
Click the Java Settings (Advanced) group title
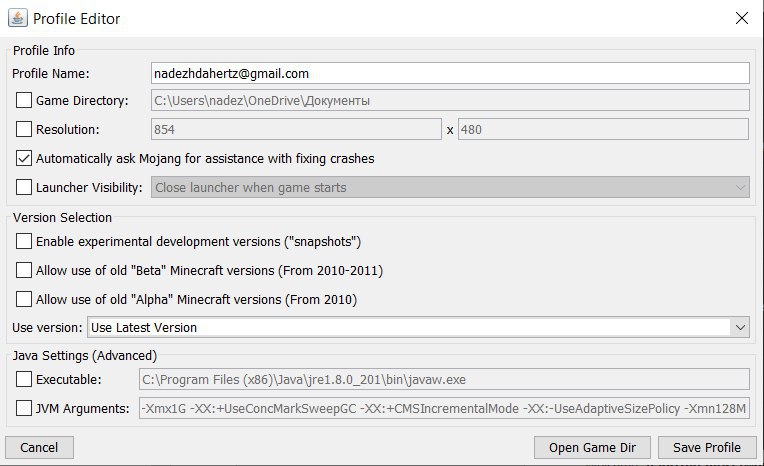click(x=85, y=356)
